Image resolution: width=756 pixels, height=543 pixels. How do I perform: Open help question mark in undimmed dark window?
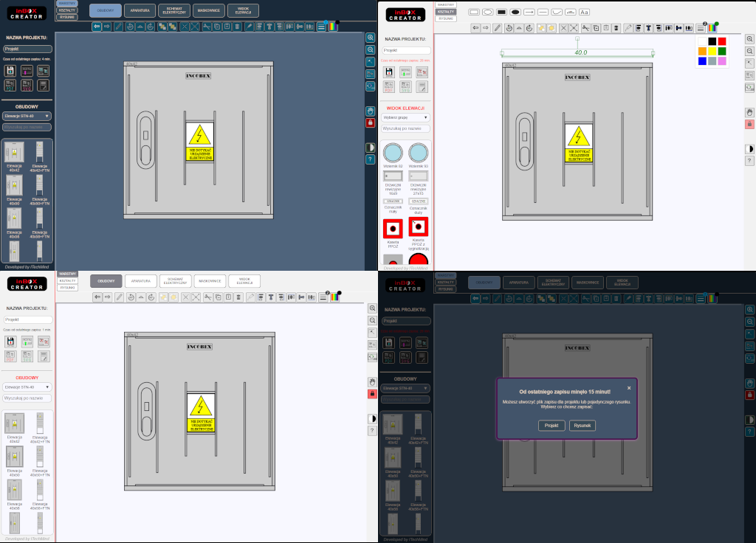click(x=371, y=159)
